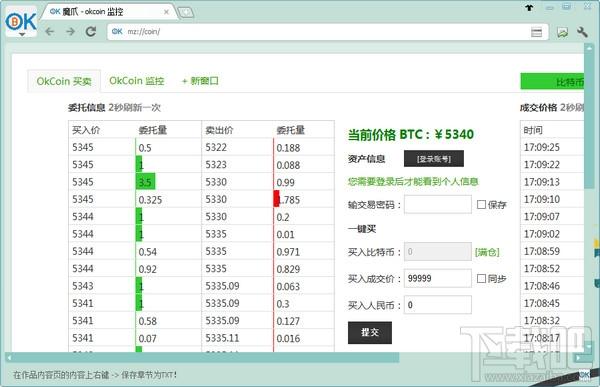
Task: Click the OK site icon in address bar
Action: coord(117,31)
